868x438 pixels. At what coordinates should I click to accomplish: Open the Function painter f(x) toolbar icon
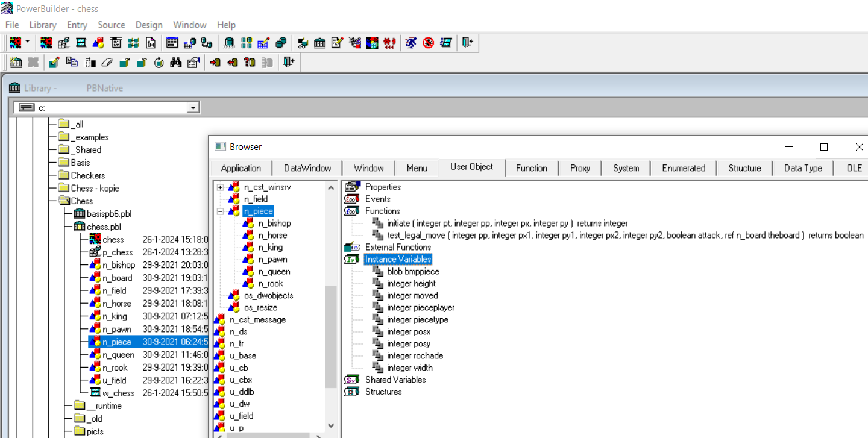point(151,43)
